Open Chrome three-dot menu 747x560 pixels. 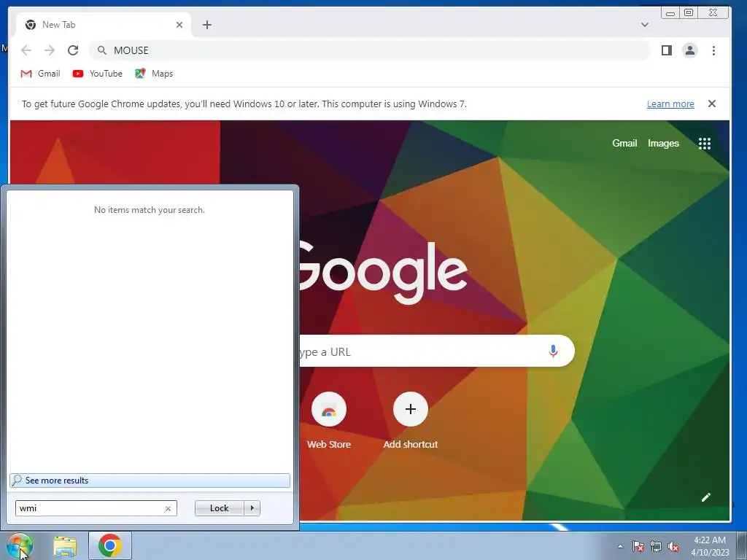pyautogui.click(x=713, y=50)
